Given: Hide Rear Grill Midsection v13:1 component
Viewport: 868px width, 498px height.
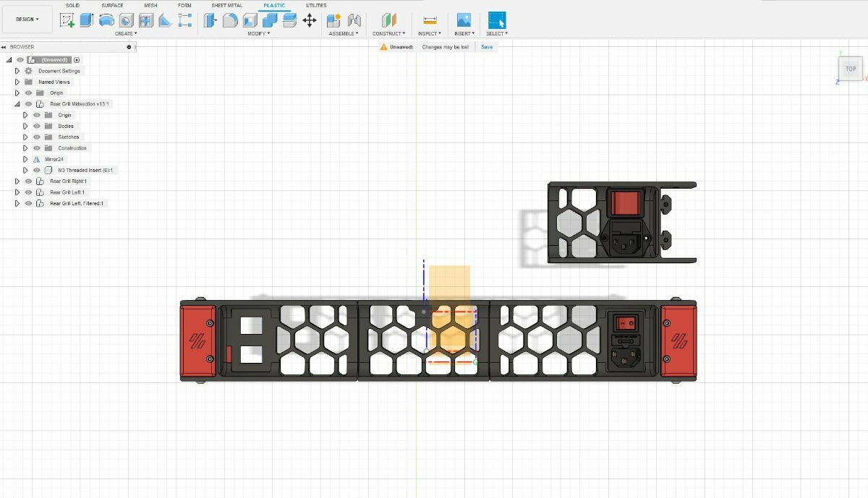Looking at the screenshot, I should 28,104.
